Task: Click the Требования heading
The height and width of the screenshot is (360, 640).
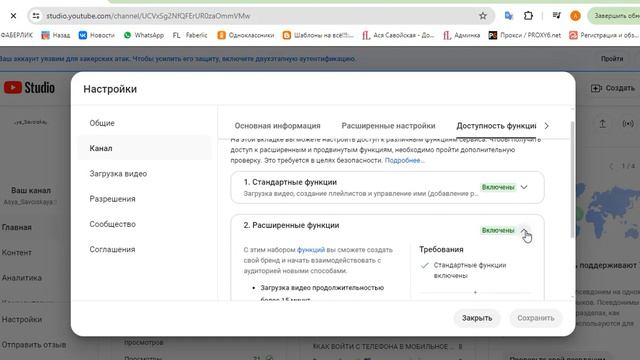Action: pyautogui.click(x=441, y=249)
